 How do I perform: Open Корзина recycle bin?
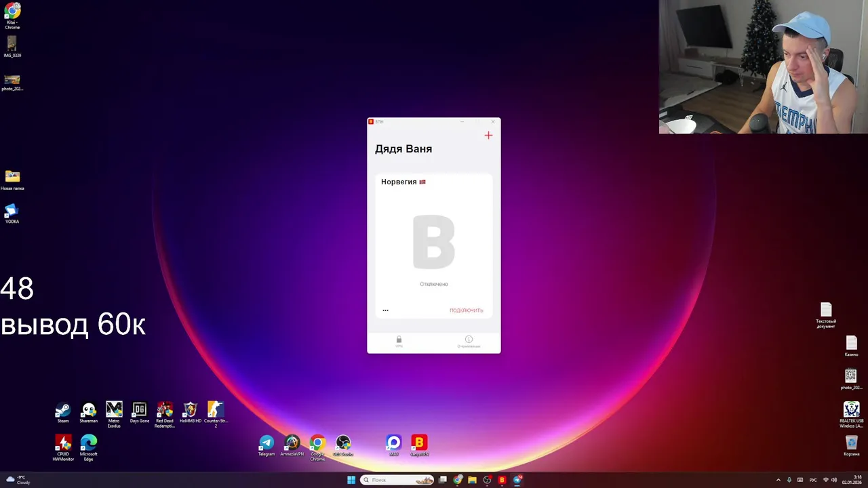pyautogui.click(x=851, y=446)
